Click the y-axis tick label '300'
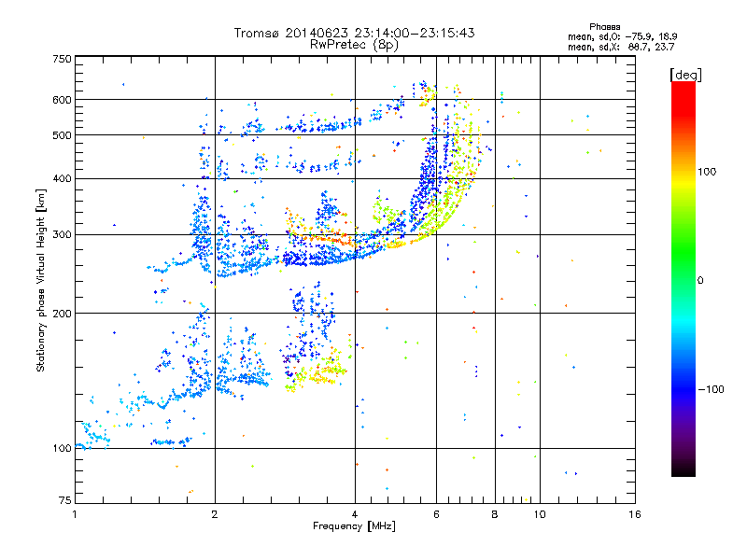The image size is (747, 560). tap(63, 235)
